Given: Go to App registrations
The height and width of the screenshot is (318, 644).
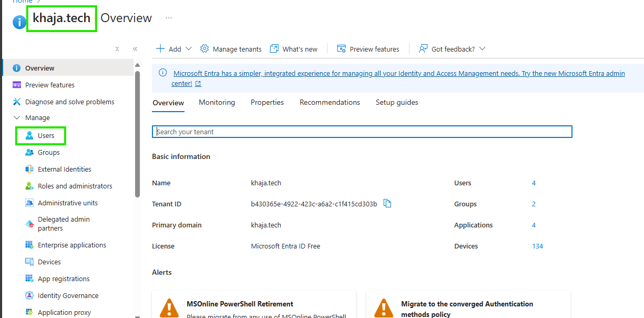Looking at the screenshot, I should coord(64,279).
